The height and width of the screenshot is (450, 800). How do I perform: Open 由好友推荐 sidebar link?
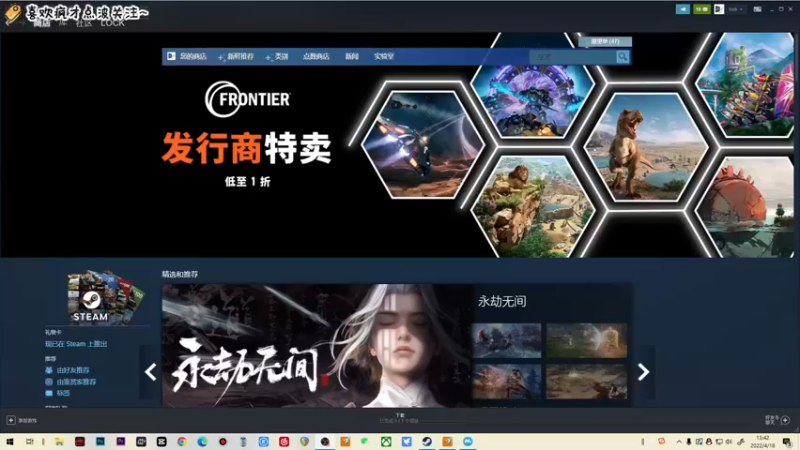click(73, 370)
